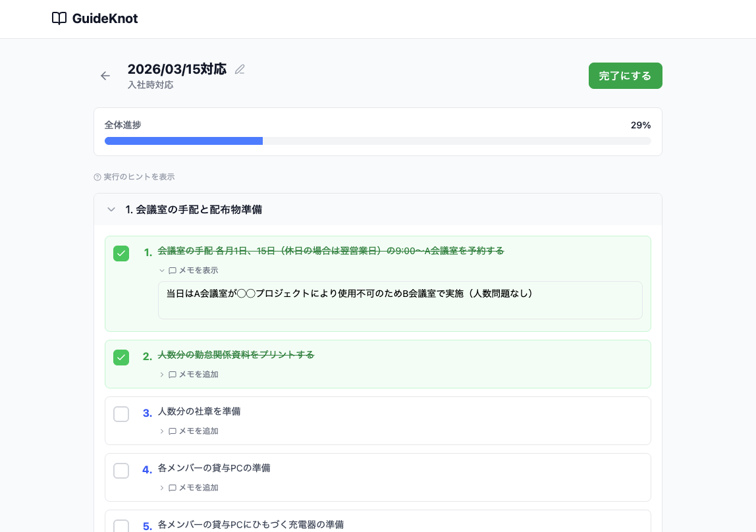Viewport: 756px width, 532px height.
Task: Click the memo bubble icon in step 1
Action: point(173,271)
